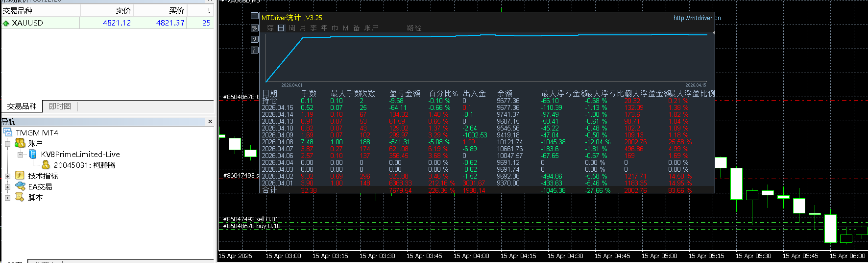This screenshot has height=263, width=868.
Task: Switch to the 即时图 tab
Action: coord(60,106)
